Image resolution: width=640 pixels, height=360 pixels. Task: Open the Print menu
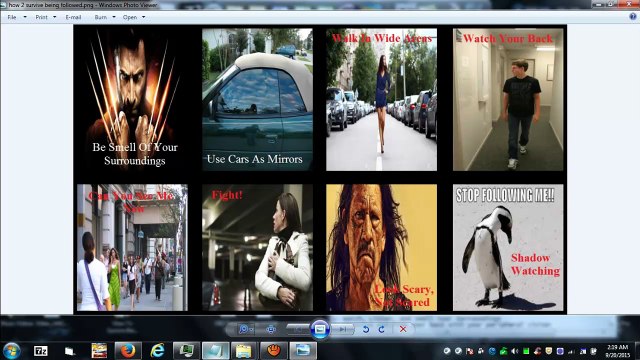41,17
